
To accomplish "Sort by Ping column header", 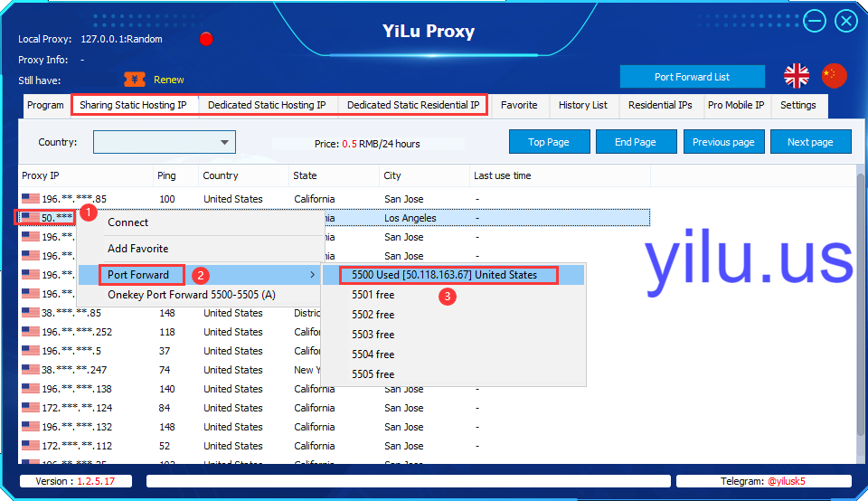I will pyautogui.click(x=176, y=175).
